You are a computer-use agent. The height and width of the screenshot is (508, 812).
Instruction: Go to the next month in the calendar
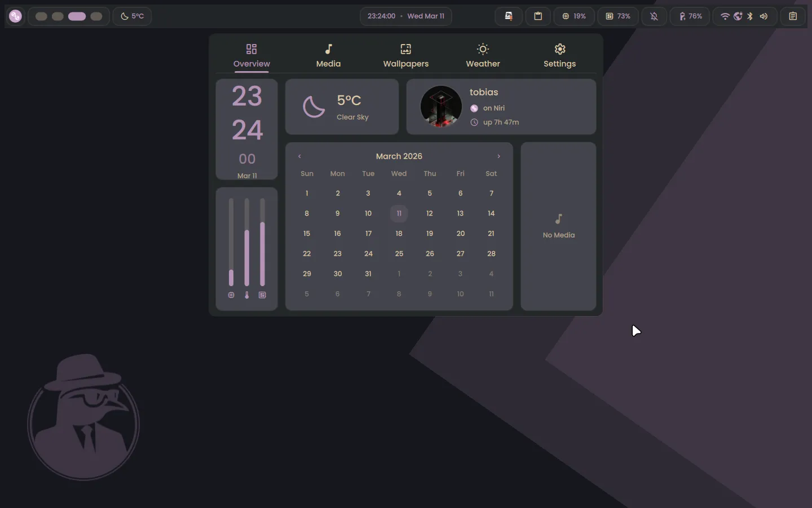[498, 156]
